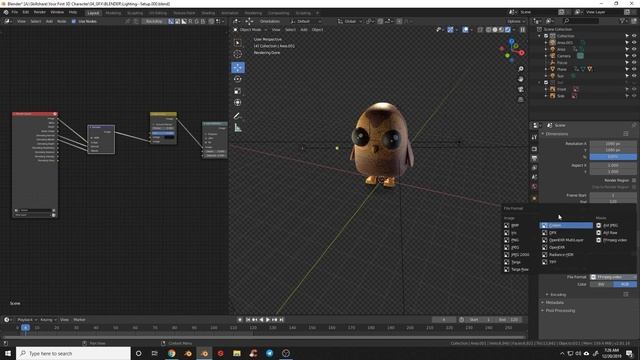
Task: Open Chrome from the Windows taskbar
Action: (171, 353)
